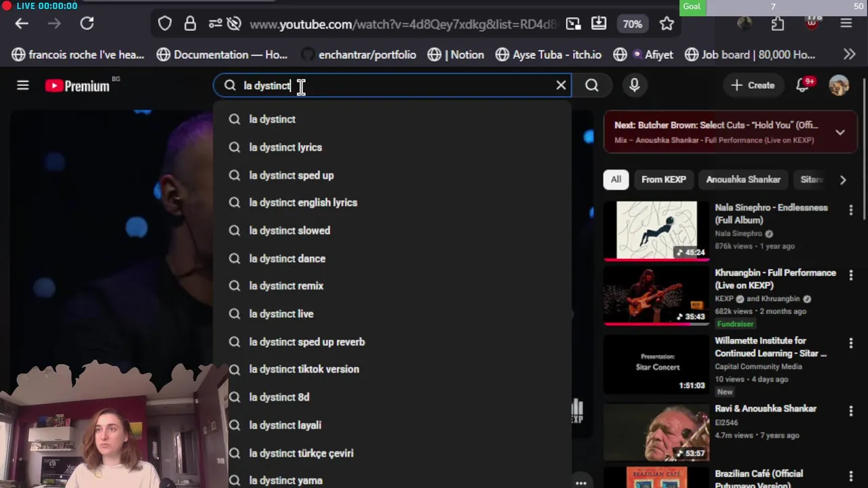Viewport: 868px width, 488px height.
Task: Clear search text with X button
Action: coord(561,85)
